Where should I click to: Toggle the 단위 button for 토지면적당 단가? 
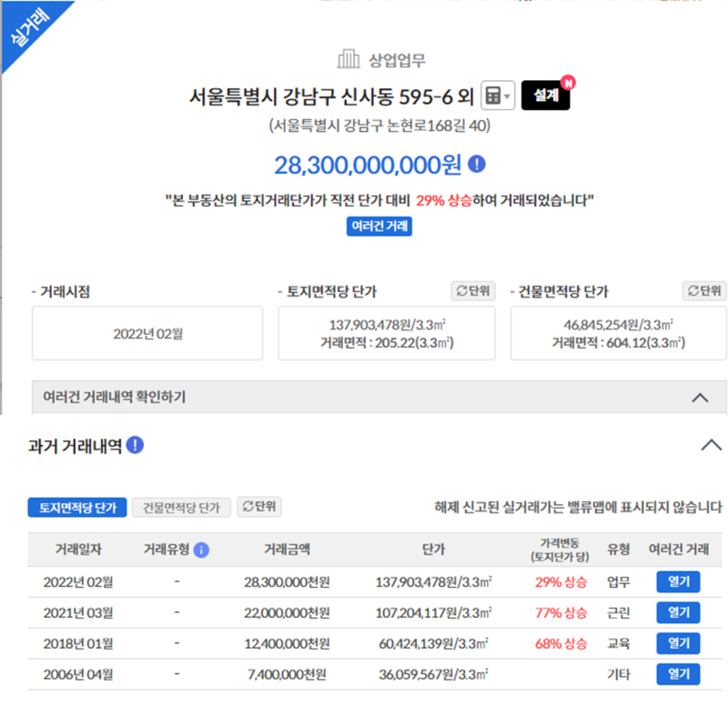click(x=473, y=290)
